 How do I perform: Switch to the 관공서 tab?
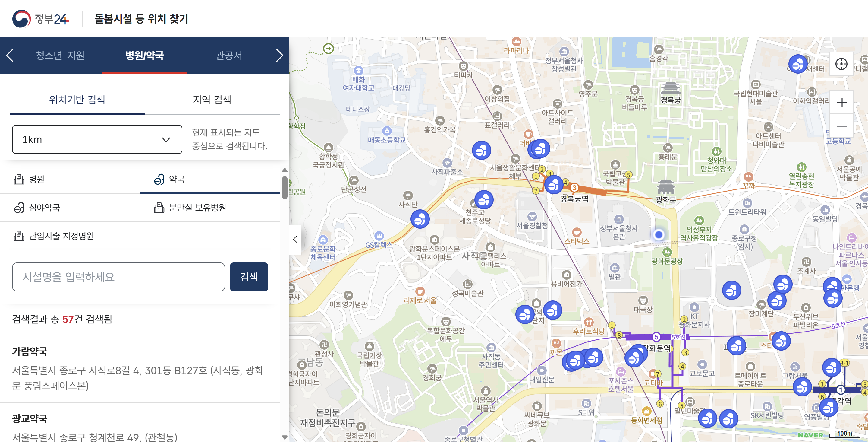tap(229, 55)
